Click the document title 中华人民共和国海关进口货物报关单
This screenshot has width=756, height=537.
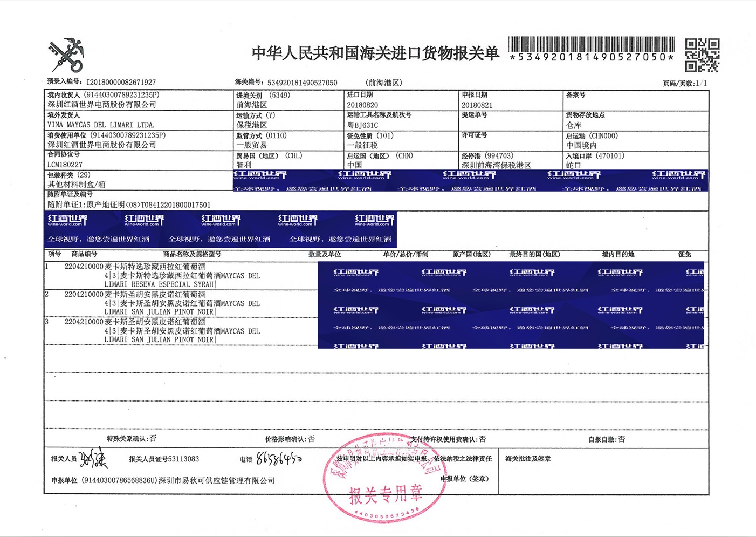(x=375, y=53)
